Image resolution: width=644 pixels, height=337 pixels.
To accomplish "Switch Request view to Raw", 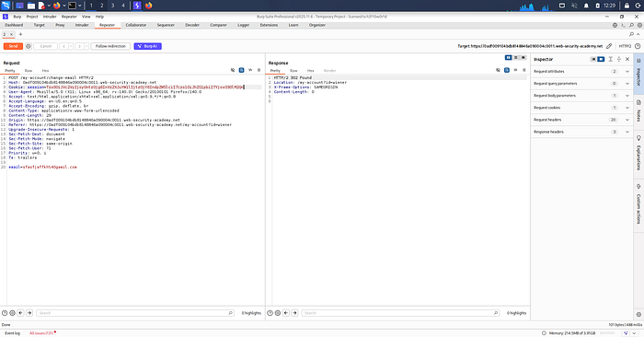I will pyautogui.click(x=29, y=71).
